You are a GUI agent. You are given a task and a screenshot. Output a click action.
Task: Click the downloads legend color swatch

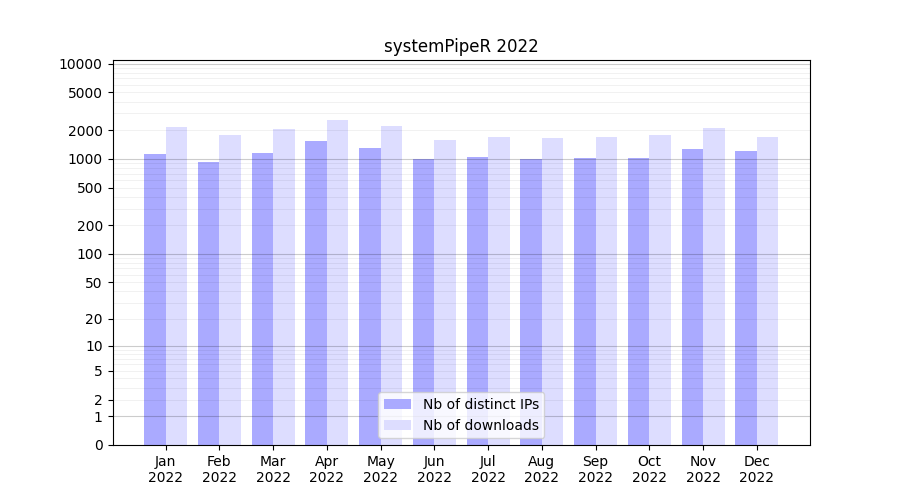[397, 425]
